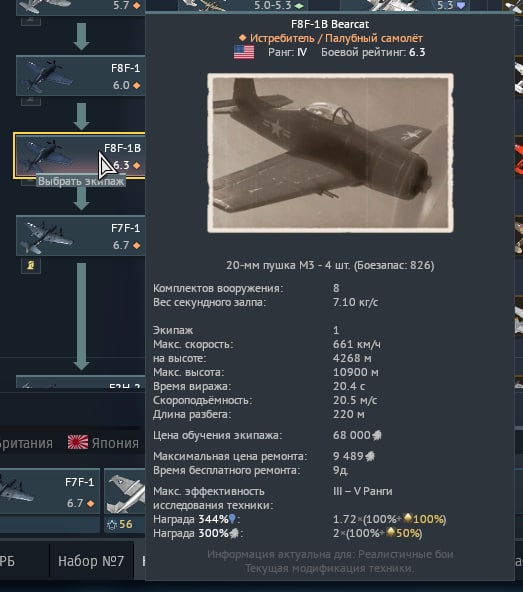
Task: Open the Japan nation tab
Action: click(103, 442)
